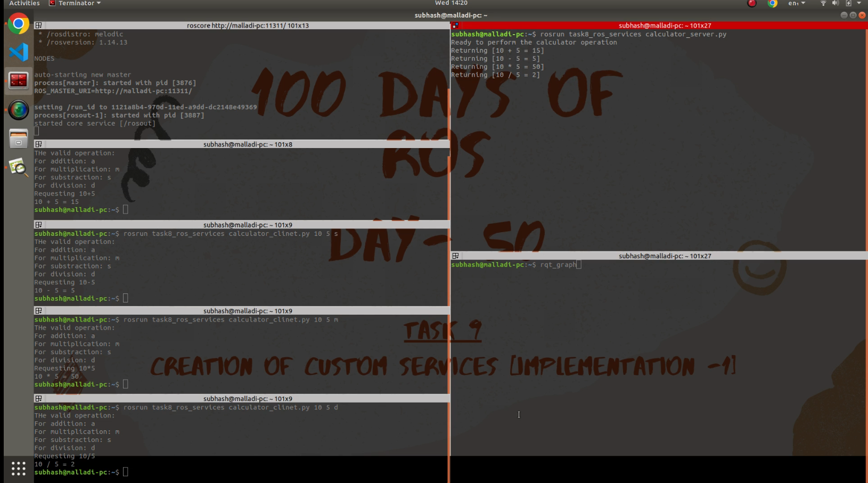Minimize the Terminator window
Image resolution: width=868 pixels, height=483 pixels.
[x=844, y=15]
